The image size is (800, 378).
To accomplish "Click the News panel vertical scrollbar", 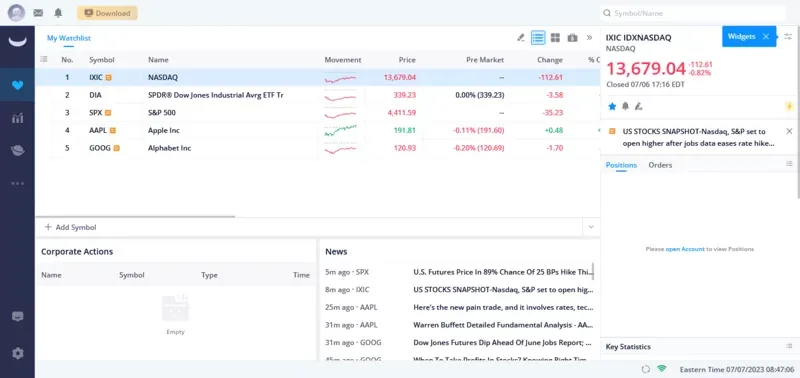I will pyautogui.click(x=593, y=271).
